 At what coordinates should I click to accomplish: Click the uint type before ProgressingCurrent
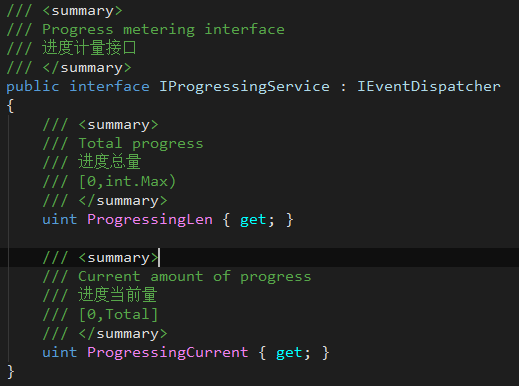(x=60, y=352)
